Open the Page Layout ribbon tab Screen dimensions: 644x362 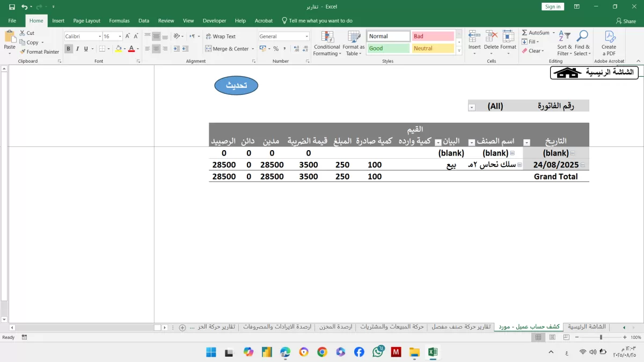[86, 21]
